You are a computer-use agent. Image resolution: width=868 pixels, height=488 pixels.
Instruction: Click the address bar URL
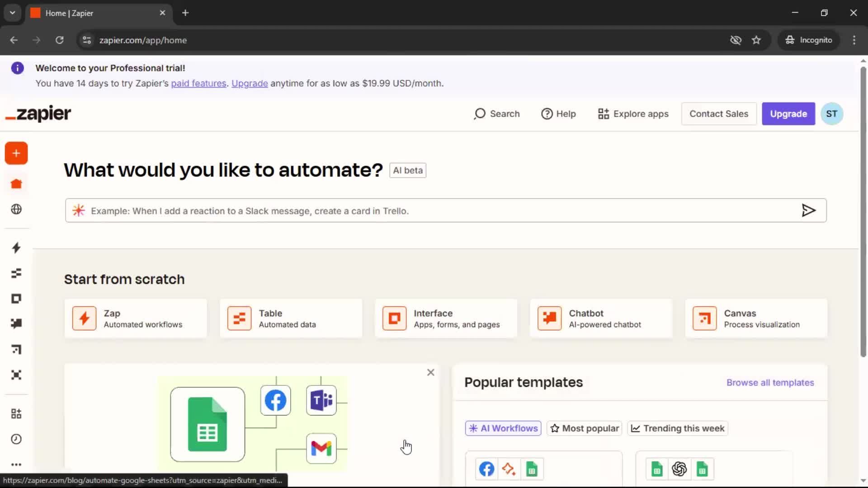click(143, 40)
